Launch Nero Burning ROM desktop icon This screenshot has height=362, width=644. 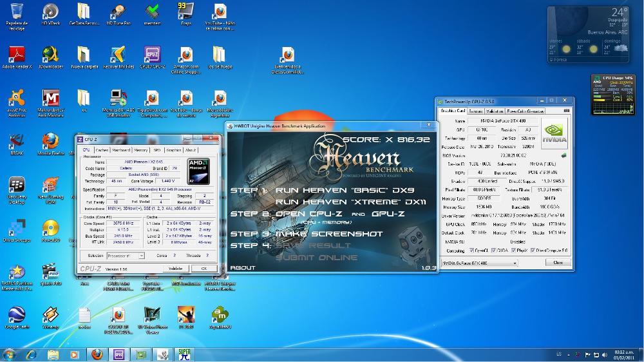pos(50,190)
